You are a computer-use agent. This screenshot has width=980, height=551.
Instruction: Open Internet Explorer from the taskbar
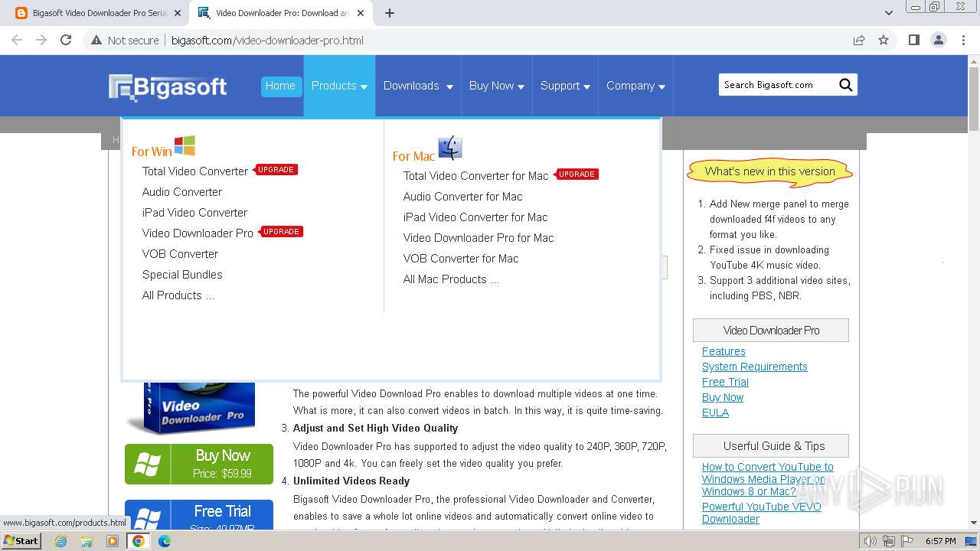point(61,541)
